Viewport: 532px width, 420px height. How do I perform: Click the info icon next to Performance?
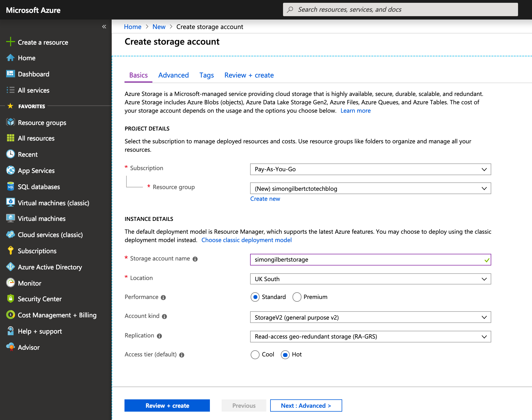pyautogui.click(x=163, y=298)
